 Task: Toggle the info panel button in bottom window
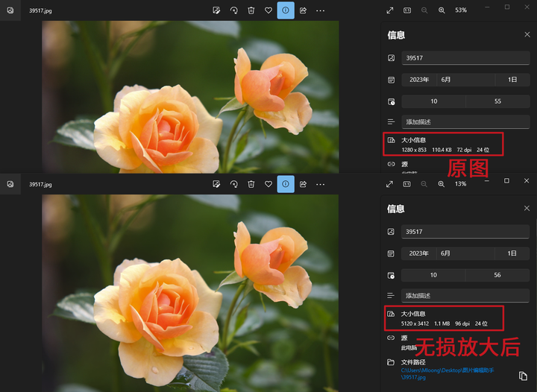pyautogui.click(x=286, y=184)
